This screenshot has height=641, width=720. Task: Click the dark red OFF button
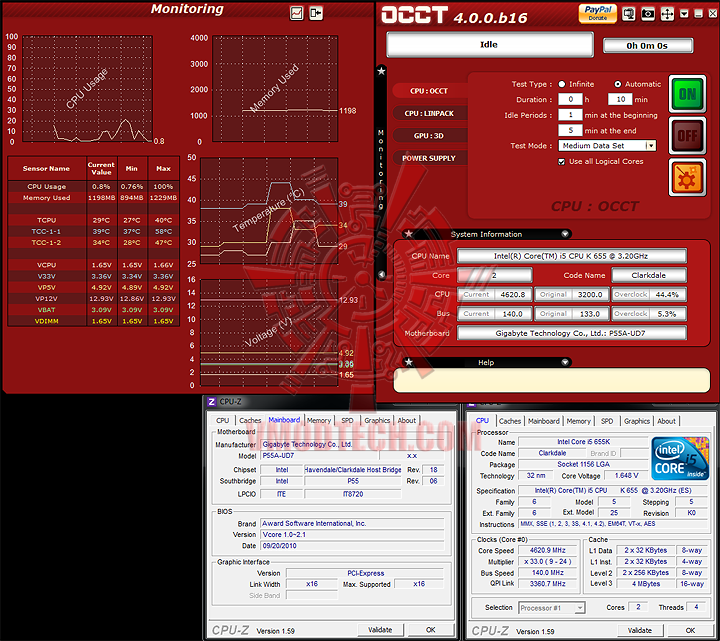coord(687,136)
